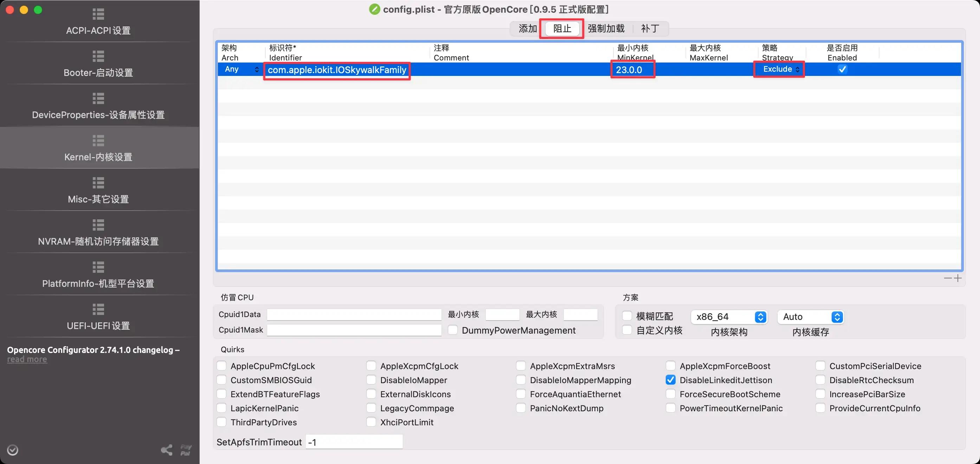
Task: Click the 'read more' changelog link
Action: click(x=27, y=359)
